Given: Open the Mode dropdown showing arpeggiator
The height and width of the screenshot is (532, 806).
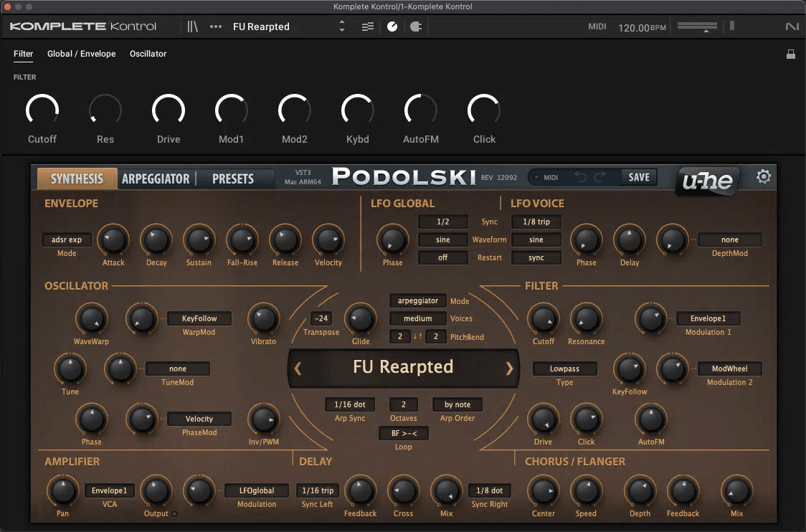Looking at the screenshot, I should tap(418, 300).
